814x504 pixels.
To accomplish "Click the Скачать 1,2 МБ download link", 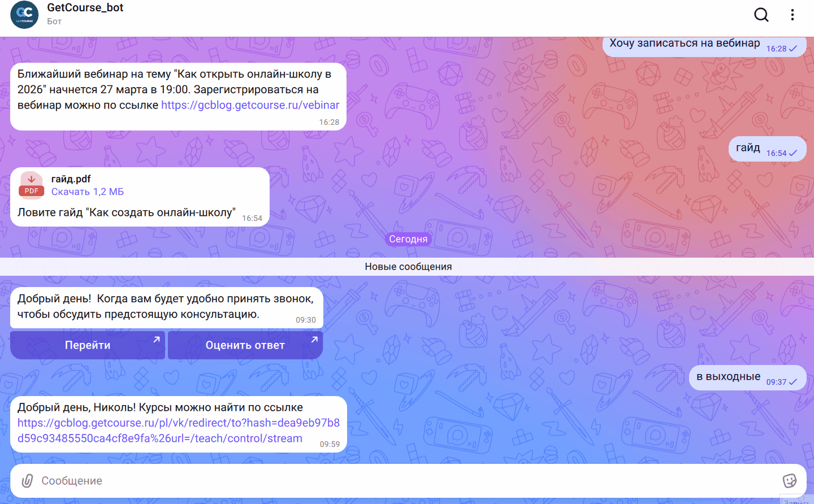I will [x=88, y=192].
